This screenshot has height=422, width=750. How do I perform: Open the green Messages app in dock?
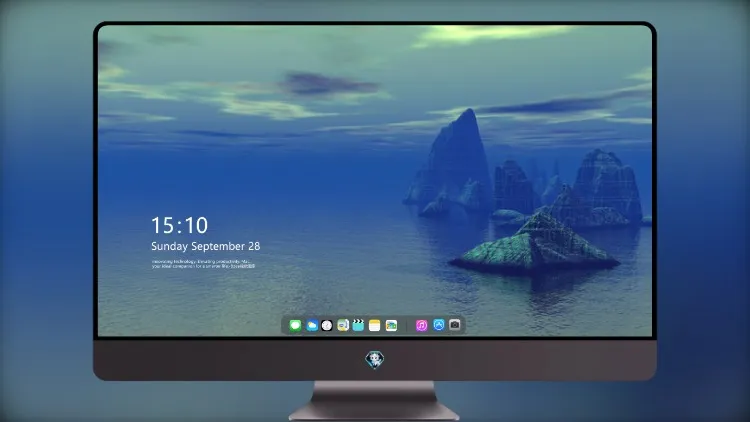click(295, 326)
